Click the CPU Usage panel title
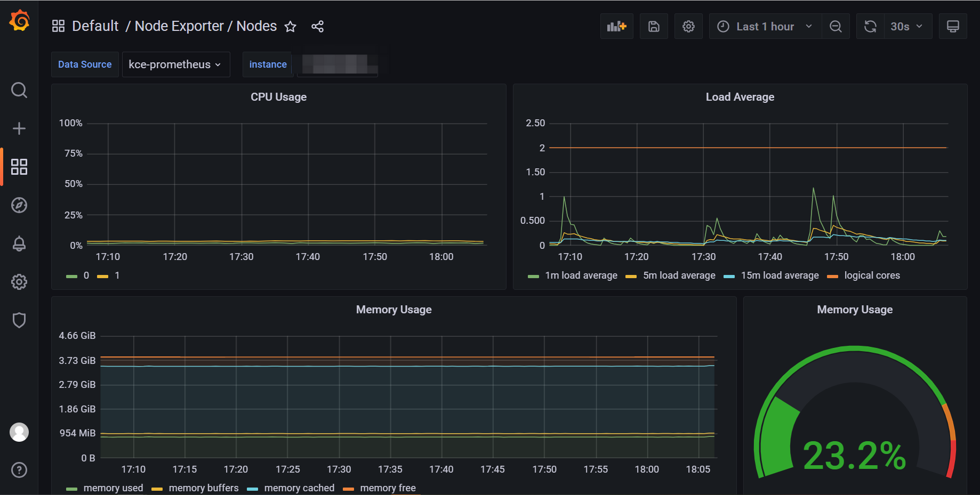Viewport: 980px width, 495px height. click(x=278, y=97)
